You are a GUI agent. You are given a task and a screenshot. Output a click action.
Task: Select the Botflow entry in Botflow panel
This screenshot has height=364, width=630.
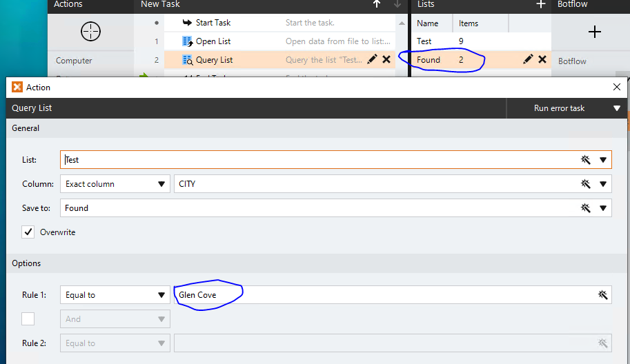[x=572, y=61]
